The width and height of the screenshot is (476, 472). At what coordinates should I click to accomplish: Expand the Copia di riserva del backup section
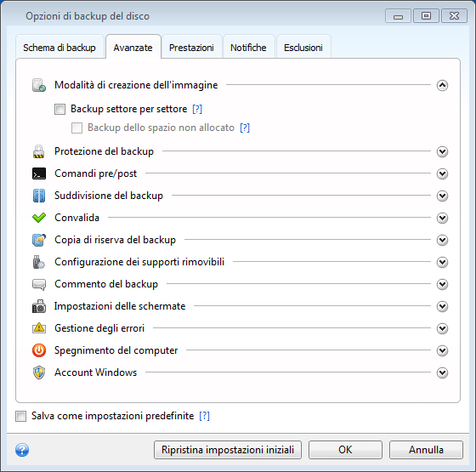(x=442, y=240)
